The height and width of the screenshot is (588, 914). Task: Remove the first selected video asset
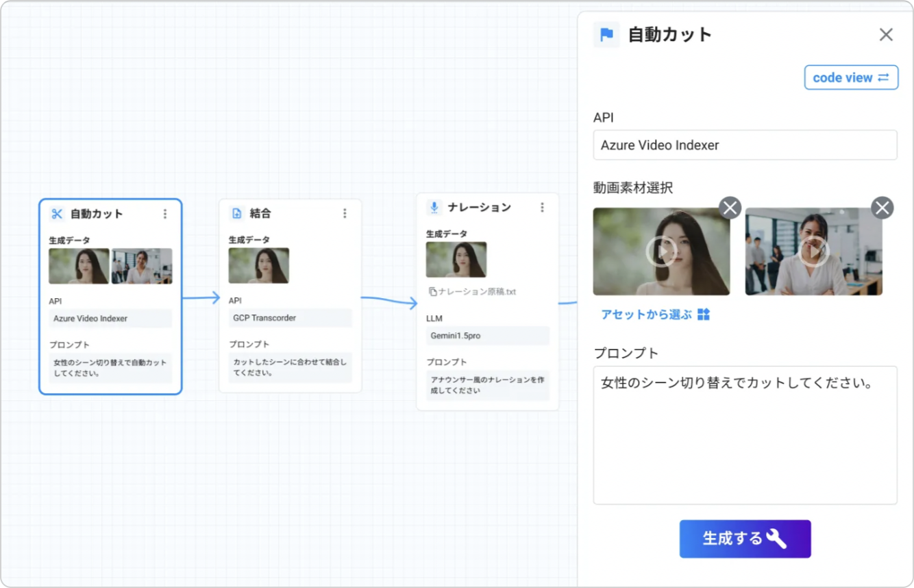[730, 208]
